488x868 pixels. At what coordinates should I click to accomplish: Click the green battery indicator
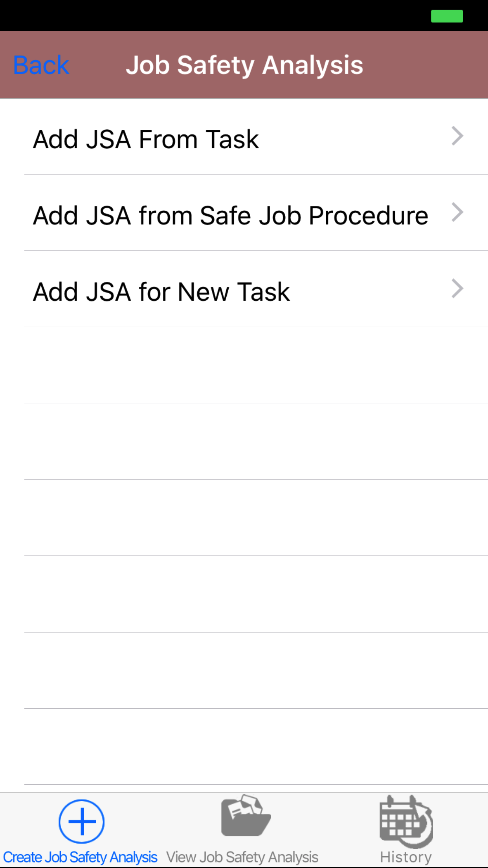point(447,16)
